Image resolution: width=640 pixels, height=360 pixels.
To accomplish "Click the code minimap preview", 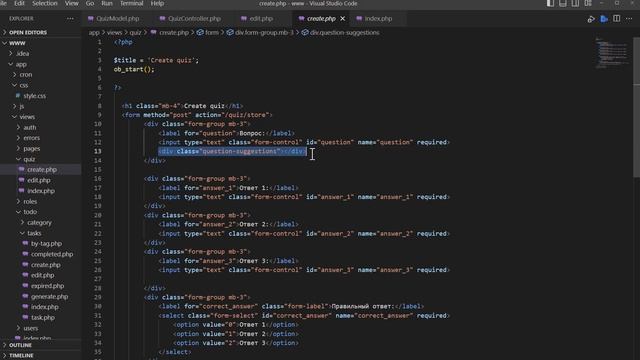I will click(x=611, y=53).
